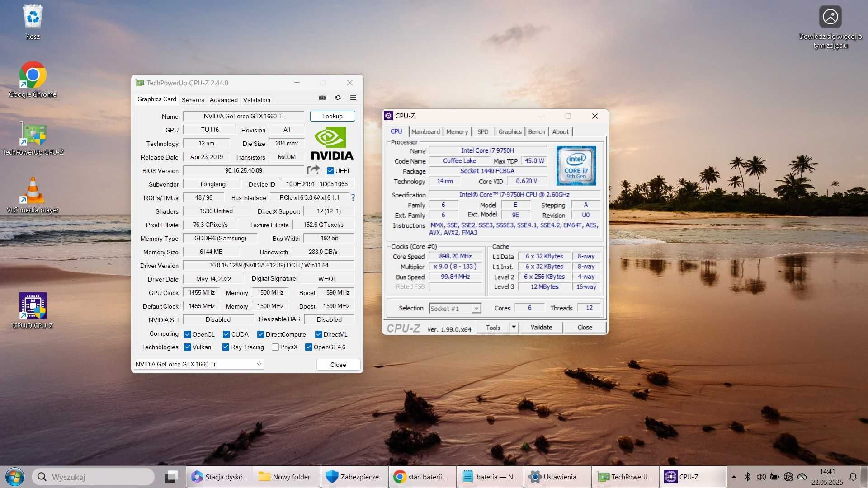This screenshot has width=868, height=488.
Task: Open the Mainboard tab in CPU-Z
Action: (x=425, y=131)
